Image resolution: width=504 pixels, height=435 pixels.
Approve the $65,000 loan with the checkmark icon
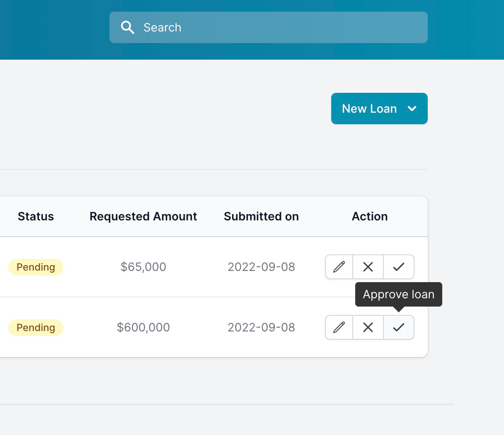[x=398, y=267]
